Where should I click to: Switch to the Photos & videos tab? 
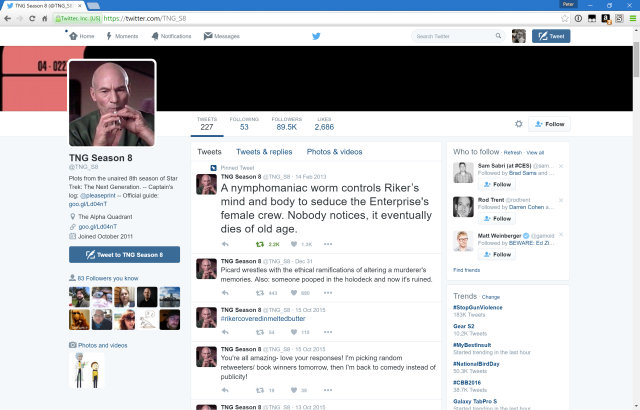(x=334, y=152)
